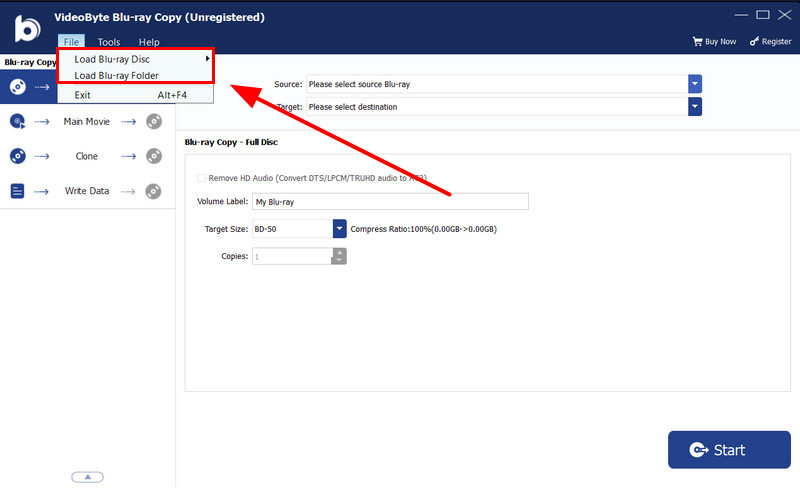Open the Help menu
This screenshot has width=800, height=495.
(x=149, y=42)
